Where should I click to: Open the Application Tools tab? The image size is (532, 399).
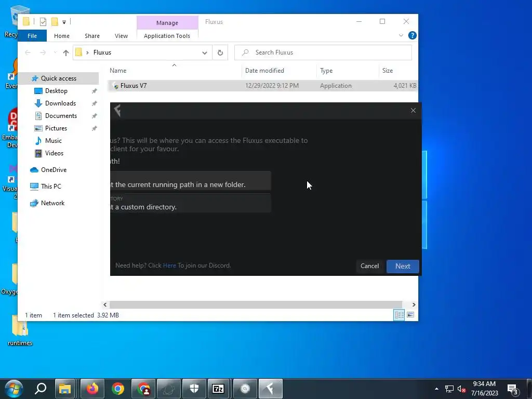167,36
